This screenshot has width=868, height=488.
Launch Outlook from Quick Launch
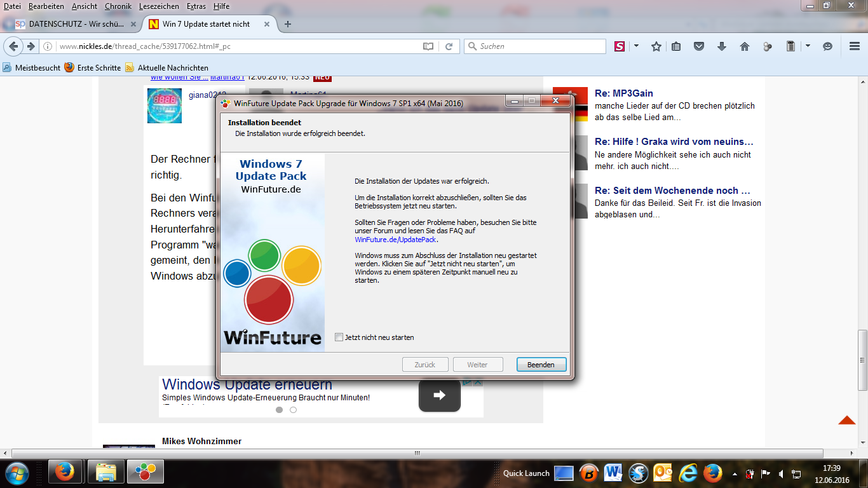pos(663,473)
